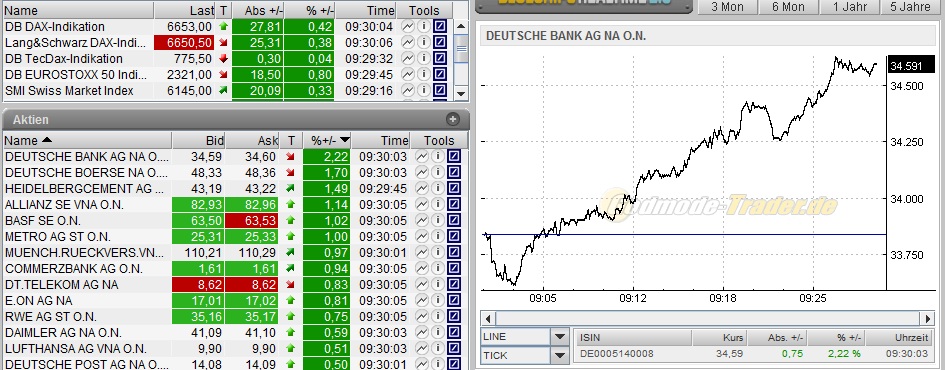This screenshot has width=945, height=370.
Task: Sort Aktien list by Name column
Action: pyautogui.click(x=87, y=140)
